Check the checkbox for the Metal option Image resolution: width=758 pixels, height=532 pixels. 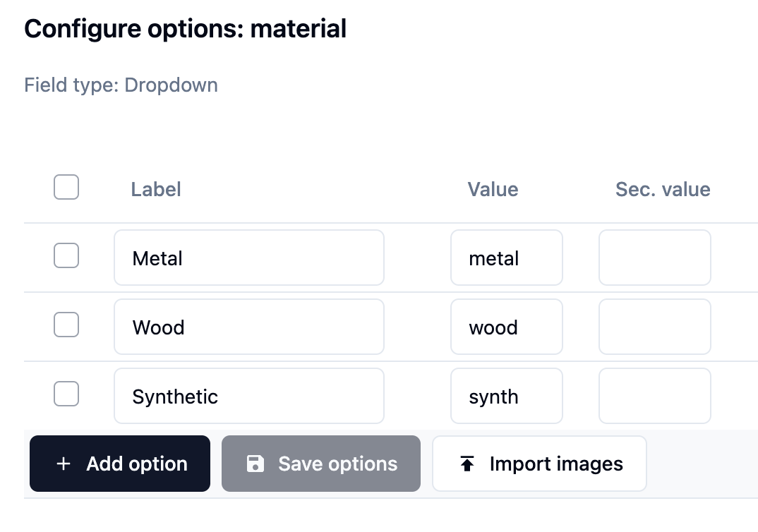tap(66, 256)
